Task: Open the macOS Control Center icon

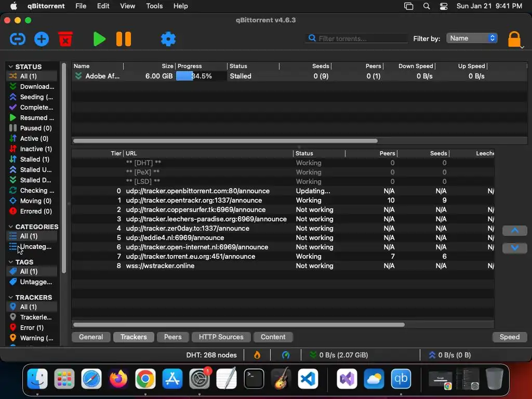Action: (x=444, y=6)
